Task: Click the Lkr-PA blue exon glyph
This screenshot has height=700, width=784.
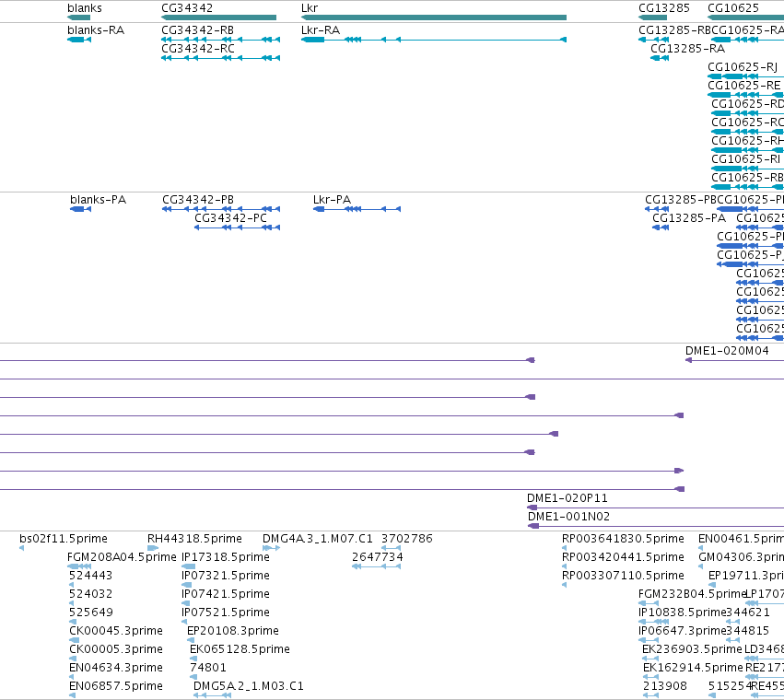Action: point(357,209)
